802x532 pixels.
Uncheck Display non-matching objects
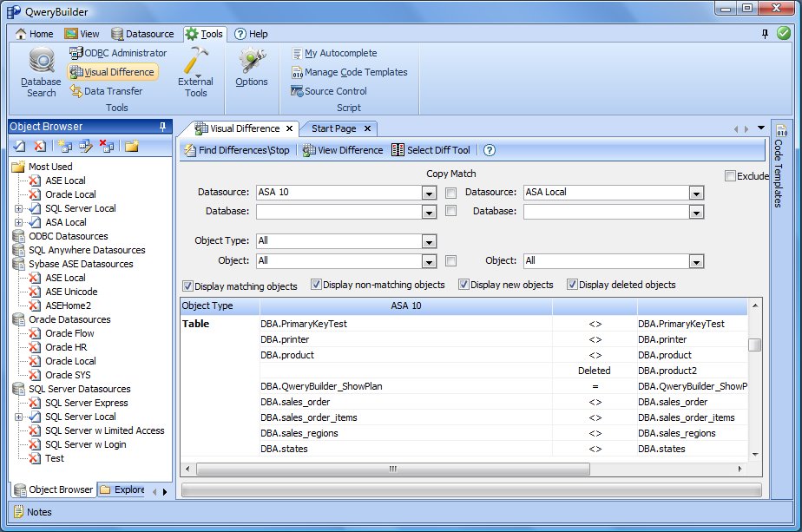click(x=316, y=285)
